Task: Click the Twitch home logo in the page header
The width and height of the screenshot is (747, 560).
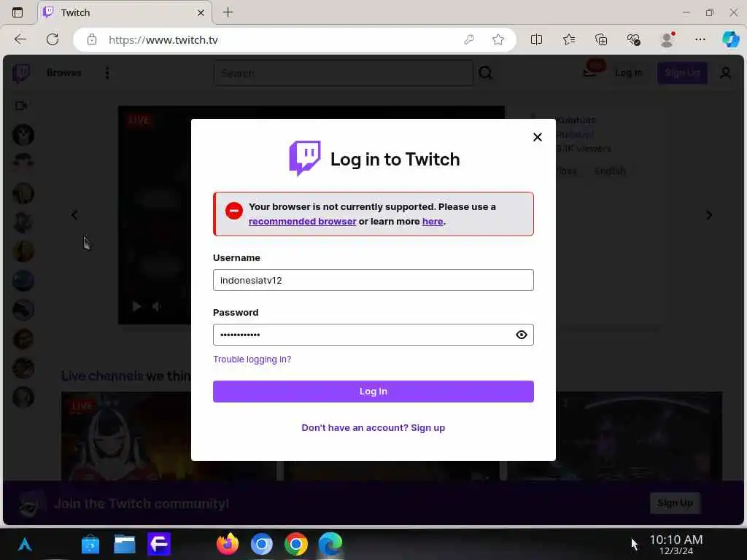Action: tap(21, 73)
